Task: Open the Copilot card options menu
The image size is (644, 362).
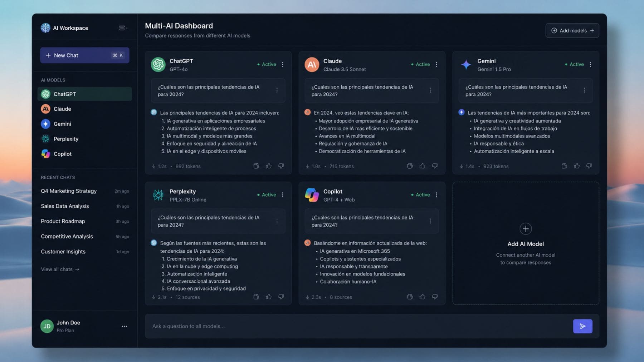Action: (x=436, y=195)
